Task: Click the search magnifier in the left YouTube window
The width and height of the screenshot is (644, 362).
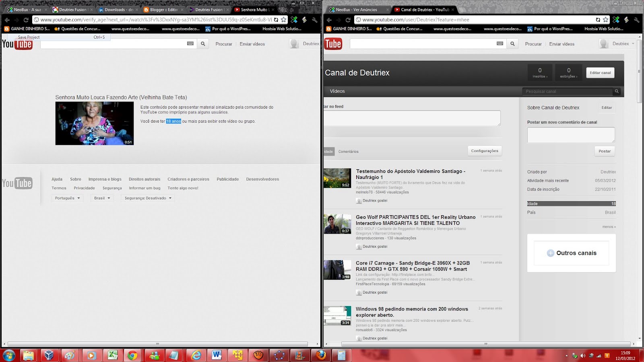Action: click(203, 44)
